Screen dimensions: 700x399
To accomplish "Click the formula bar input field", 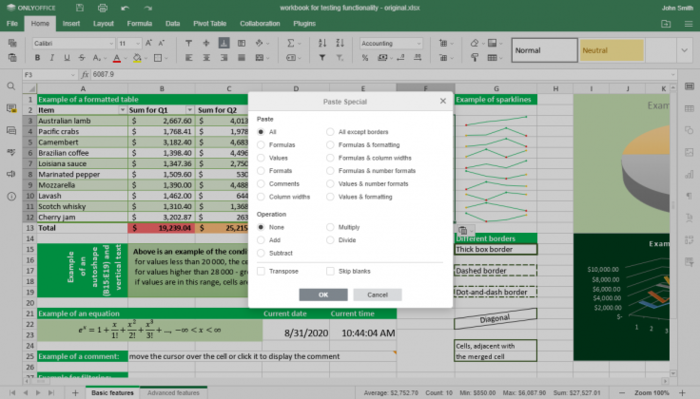I will pos(379,75).
